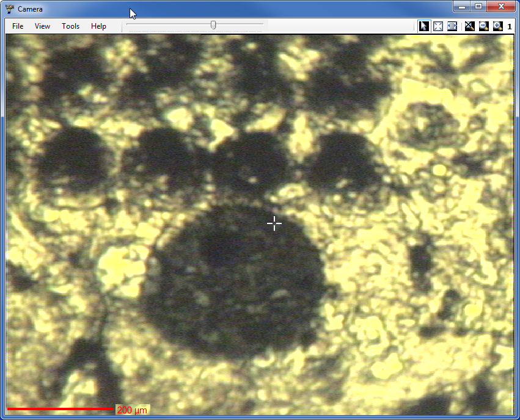Click the reset zoom magnifier icon
The height and width of the screenshot is (420, 520).
click(x=470, y=26)
